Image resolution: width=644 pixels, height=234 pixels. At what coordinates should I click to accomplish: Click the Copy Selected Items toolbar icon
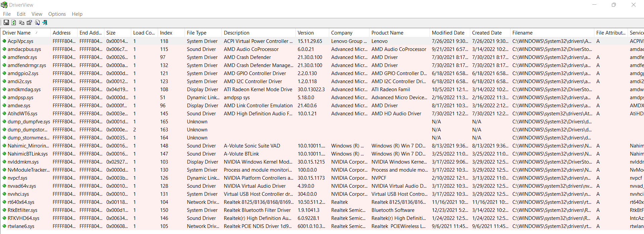coord(21,22)
